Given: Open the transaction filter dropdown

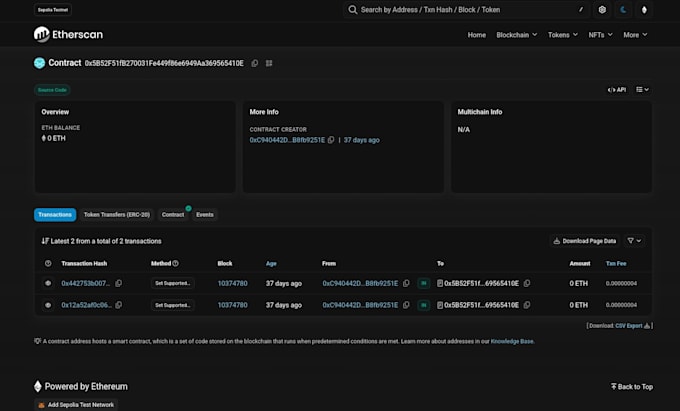Looking at the screenshot, I should 634,241.
